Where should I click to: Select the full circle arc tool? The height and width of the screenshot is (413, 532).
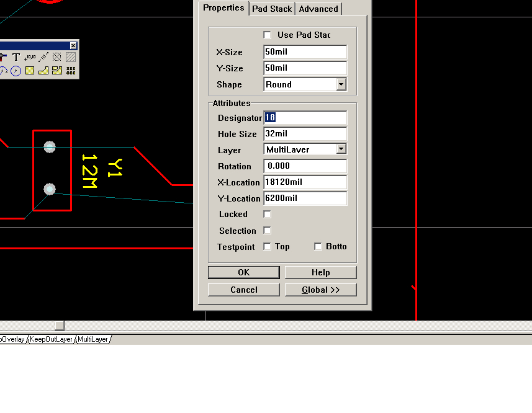(16, 71)
